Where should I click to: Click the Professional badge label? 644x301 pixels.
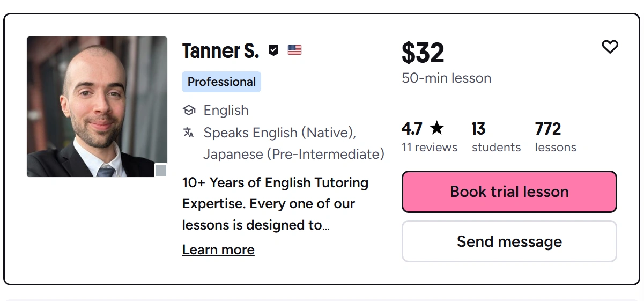[x=221, y=82]
